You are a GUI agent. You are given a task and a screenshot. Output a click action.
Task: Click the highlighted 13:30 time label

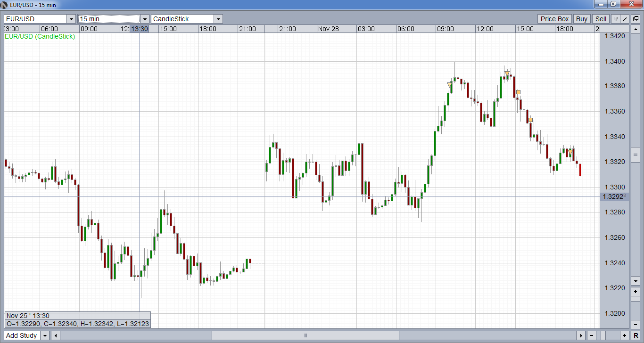tap(140, 29)
